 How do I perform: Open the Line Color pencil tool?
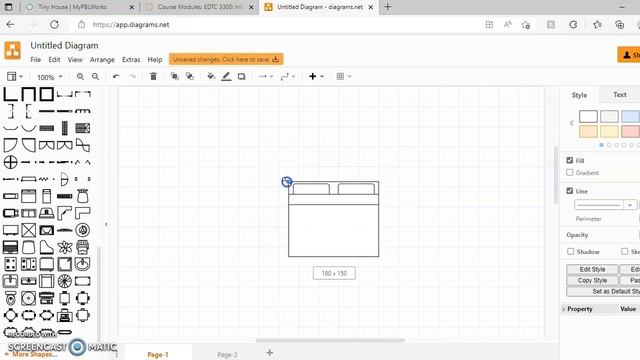tap(226, 76)
